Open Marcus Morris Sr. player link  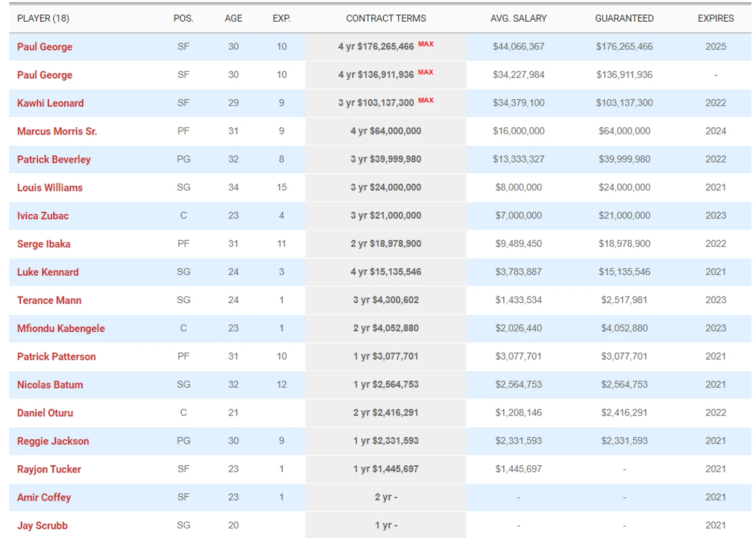click(x=57, y=131)
